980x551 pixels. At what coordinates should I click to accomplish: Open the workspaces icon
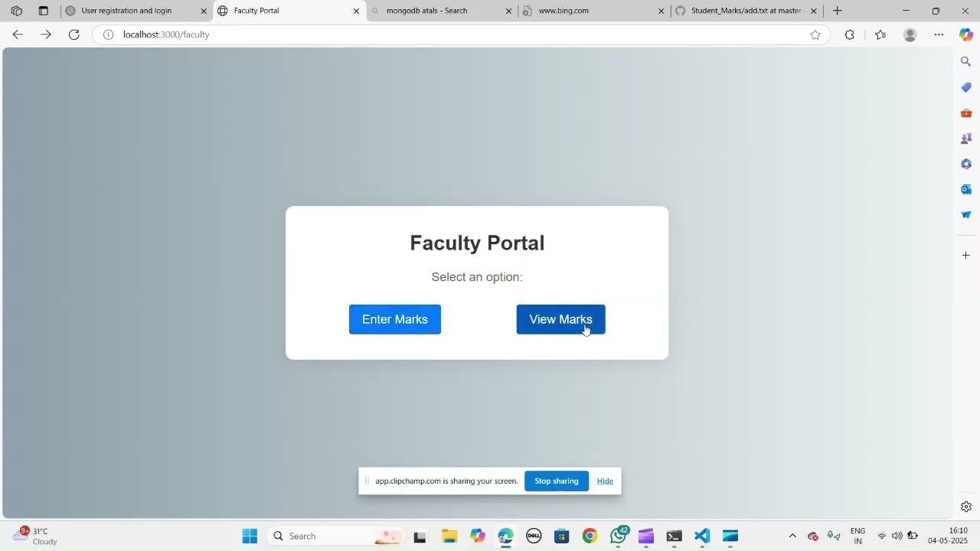pyautogui.click(x=17, y=11)
